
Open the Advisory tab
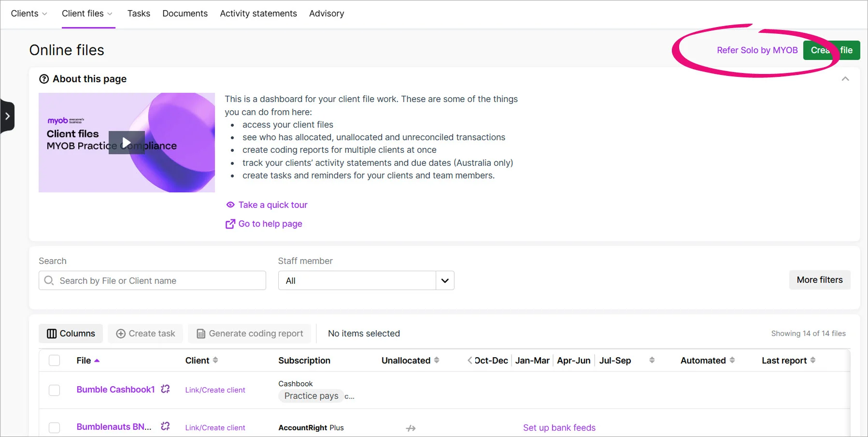pyautogui.click(x=327, y=14)
